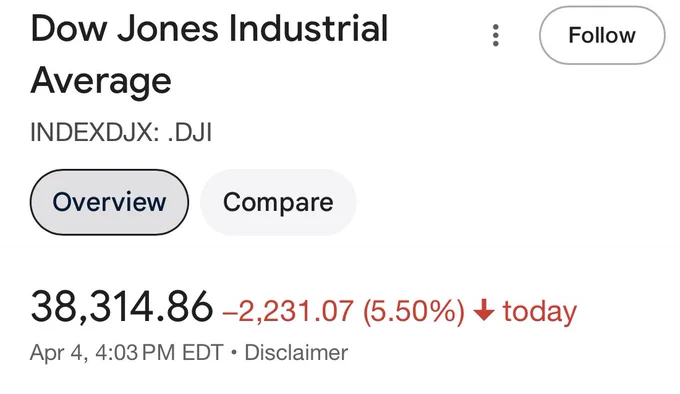Click the ".DJI" ticker symbol

pos(190,132)
